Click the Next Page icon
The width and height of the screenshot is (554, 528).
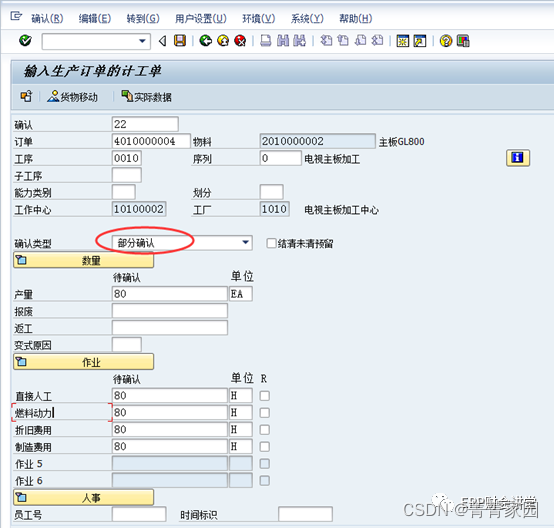[x=360, y=41]
